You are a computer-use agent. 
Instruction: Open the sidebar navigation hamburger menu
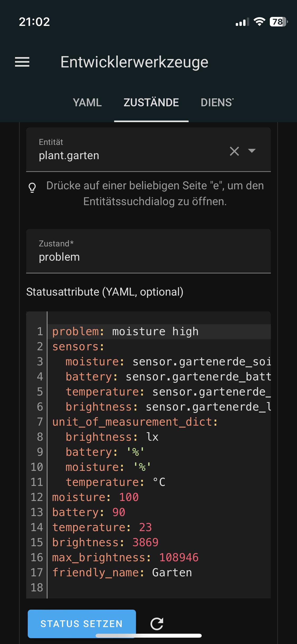click(x=23, y=62)
